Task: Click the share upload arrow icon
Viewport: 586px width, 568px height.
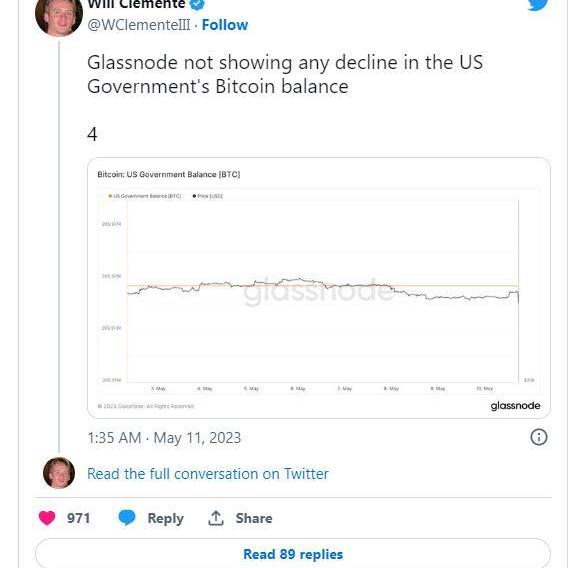Action: 216,518
